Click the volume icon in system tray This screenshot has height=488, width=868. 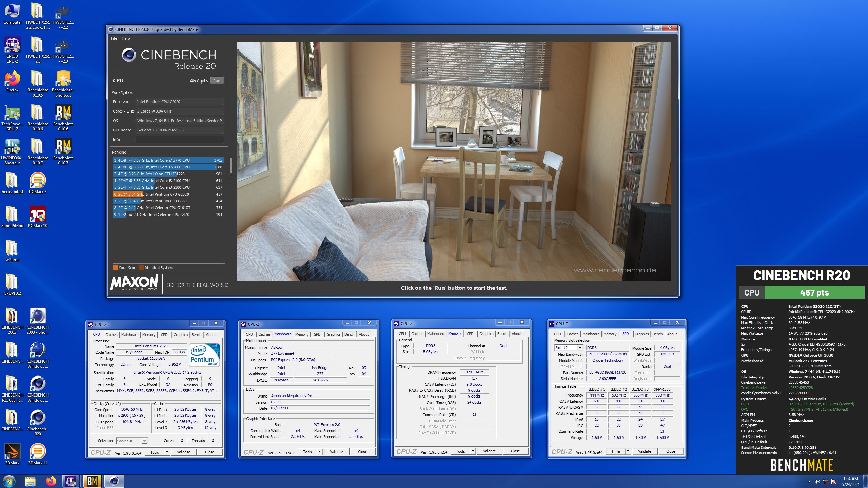tap(817, 482)
